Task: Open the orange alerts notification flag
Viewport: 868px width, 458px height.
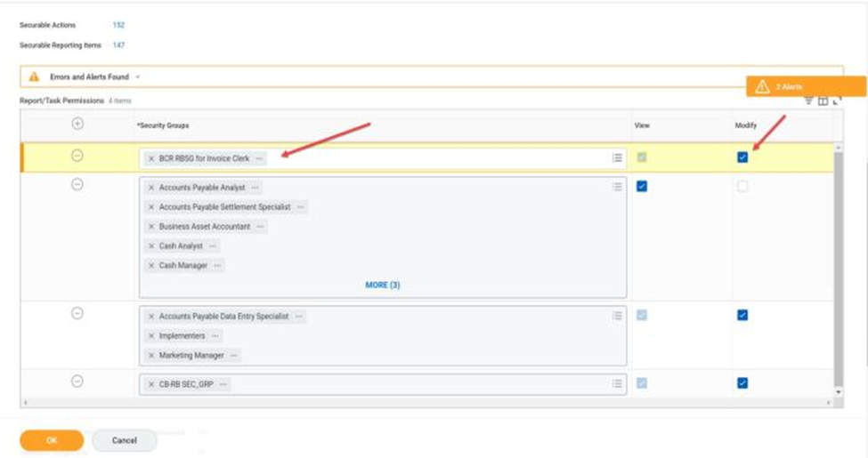Action: (x=806, y=86)
